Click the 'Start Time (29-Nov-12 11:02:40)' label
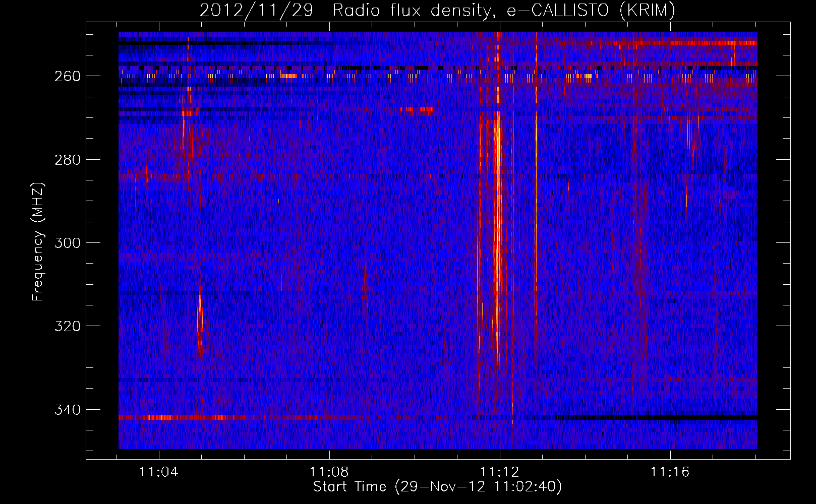 coord(437,487)
